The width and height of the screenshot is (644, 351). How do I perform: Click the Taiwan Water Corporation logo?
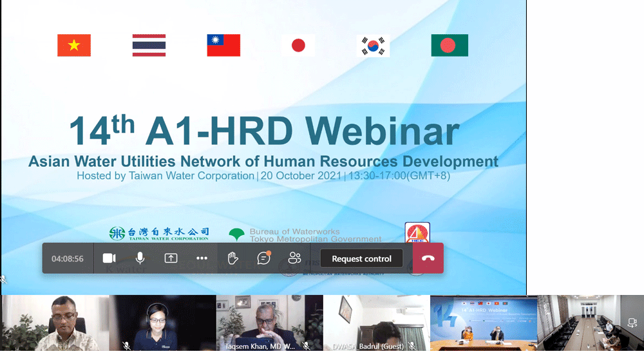[x=159, y=234]
